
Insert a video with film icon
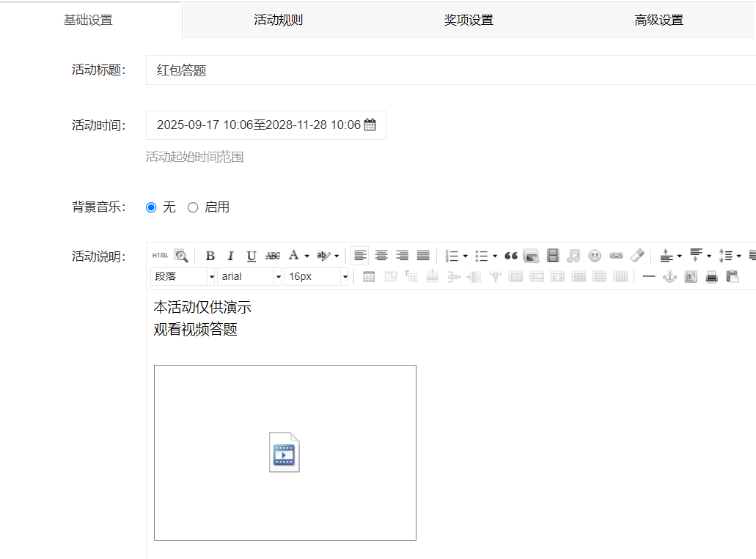pos(553,256)
